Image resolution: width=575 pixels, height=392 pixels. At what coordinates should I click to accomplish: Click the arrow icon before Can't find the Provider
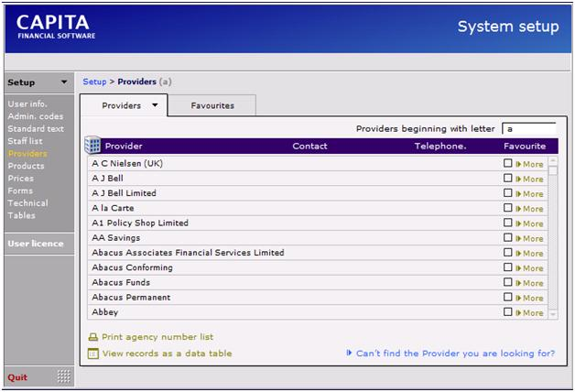tap(350, 353)
